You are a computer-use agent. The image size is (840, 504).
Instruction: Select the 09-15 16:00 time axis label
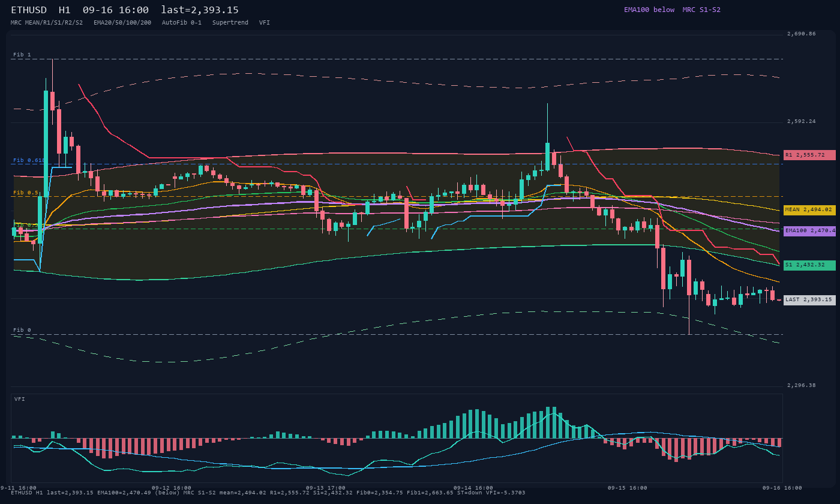627,488
